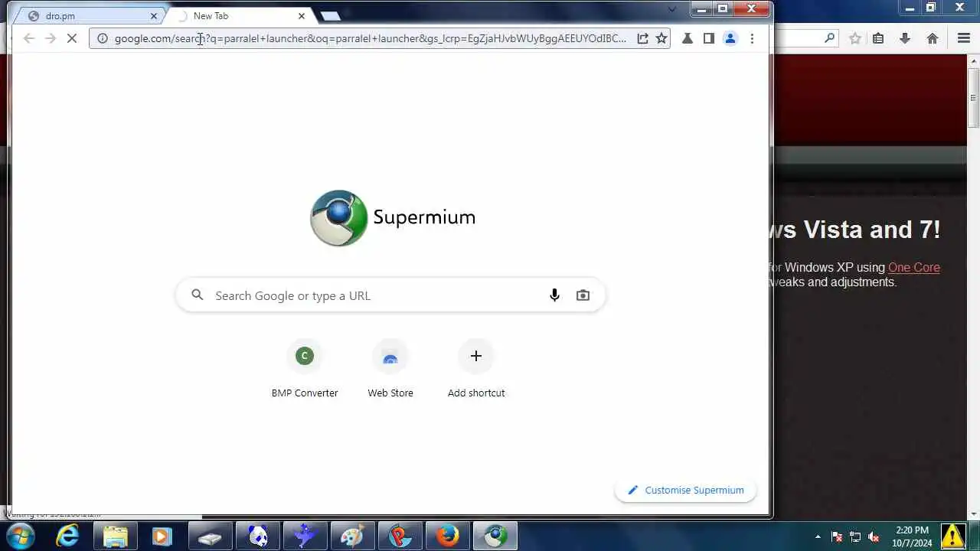Click Firefox search magnifier icon
Viewport: 980px width, 551px height.
(830, 38)
